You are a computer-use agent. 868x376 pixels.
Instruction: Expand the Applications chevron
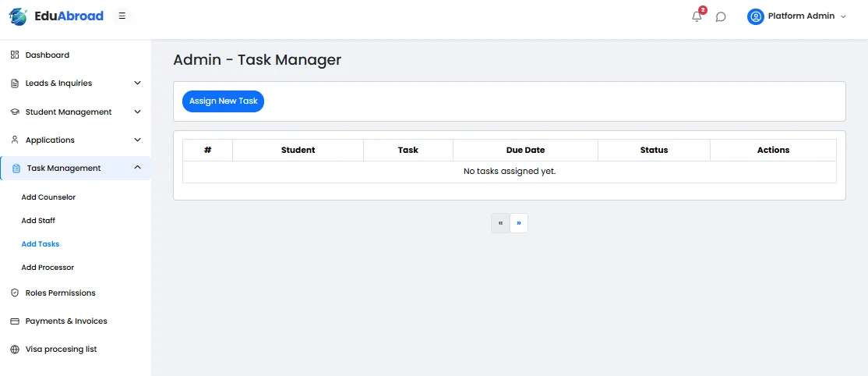pyautogui.click(x=138, y=140)
